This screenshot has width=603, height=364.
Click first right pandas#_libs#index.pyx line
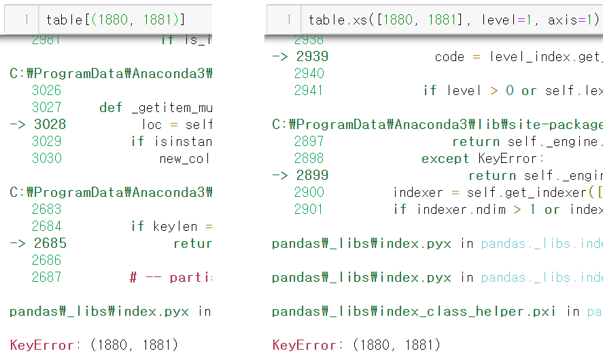tap(437, 243)
